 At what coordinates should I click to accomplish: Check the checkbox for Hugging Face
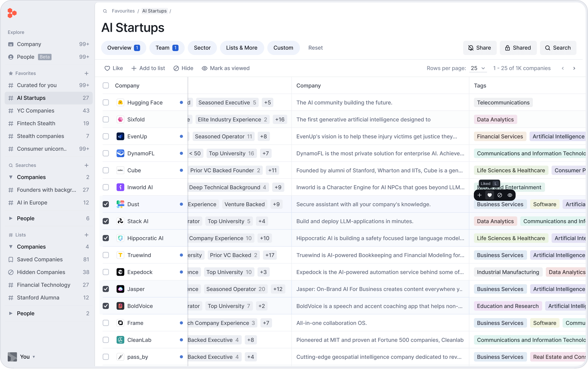(x=106, y=103)
